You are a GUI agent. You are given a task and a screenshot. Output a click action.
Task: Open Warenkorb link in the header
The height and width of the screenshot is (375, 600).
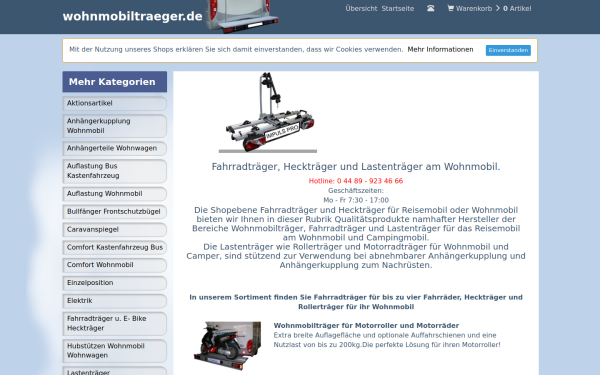coord(474,8)
